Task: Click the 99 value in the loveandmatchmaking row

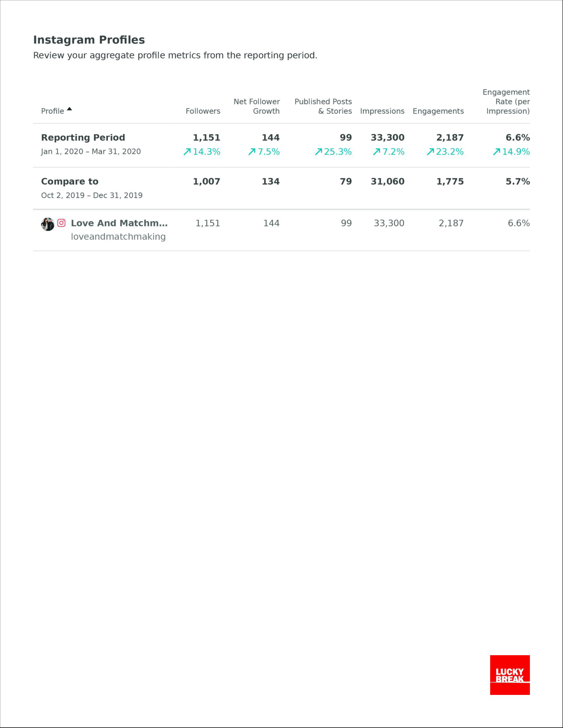Action: pyautogui.click(x=346, y=223)
